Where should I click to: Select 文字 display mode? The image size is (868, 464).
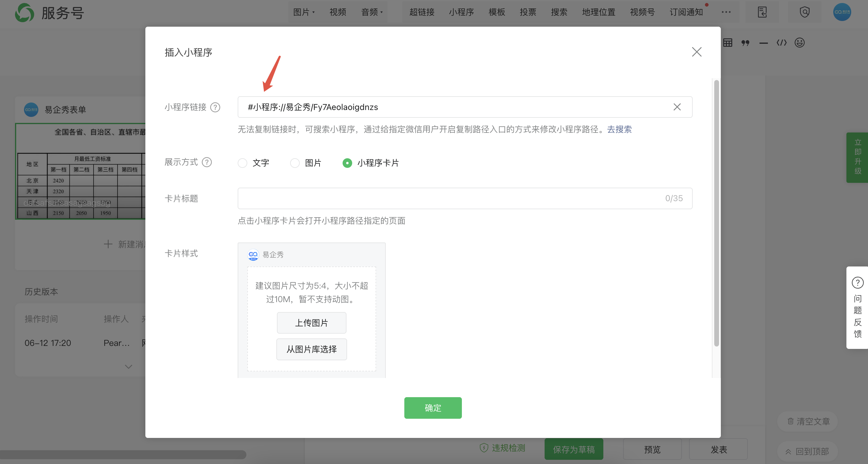pyautogui.click(x=242, y=163)
